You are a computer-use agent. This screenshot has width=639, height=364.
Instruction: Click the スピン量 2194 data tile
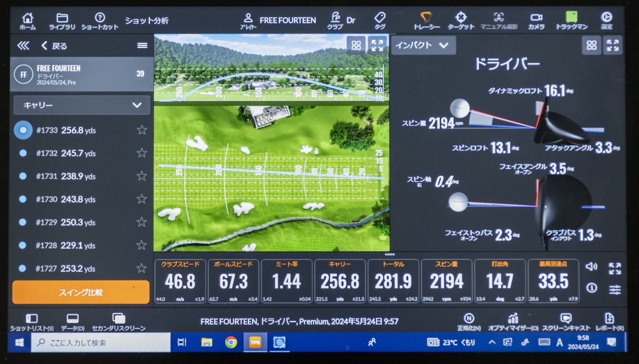[447, 281]
